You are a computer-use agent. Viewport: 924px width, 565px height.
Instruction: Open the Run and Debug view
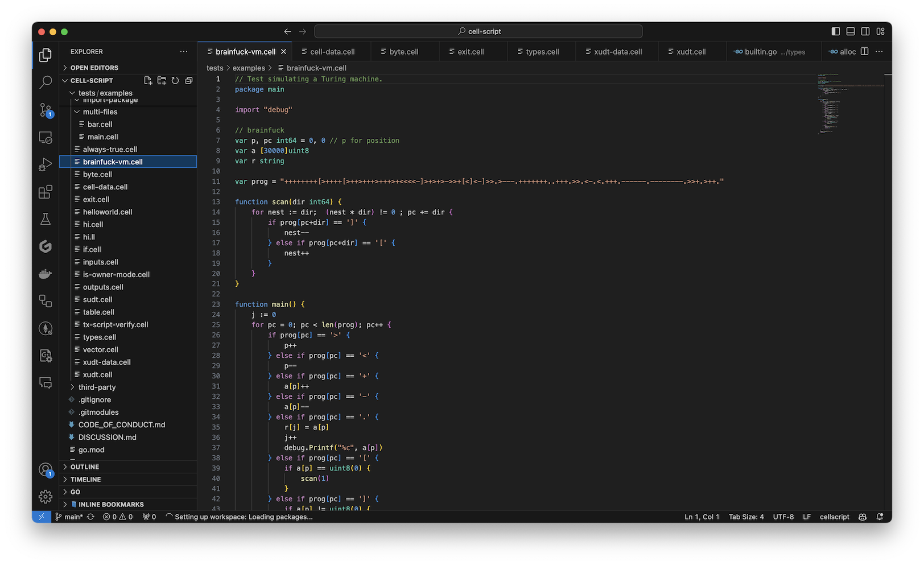click(46, 164)
